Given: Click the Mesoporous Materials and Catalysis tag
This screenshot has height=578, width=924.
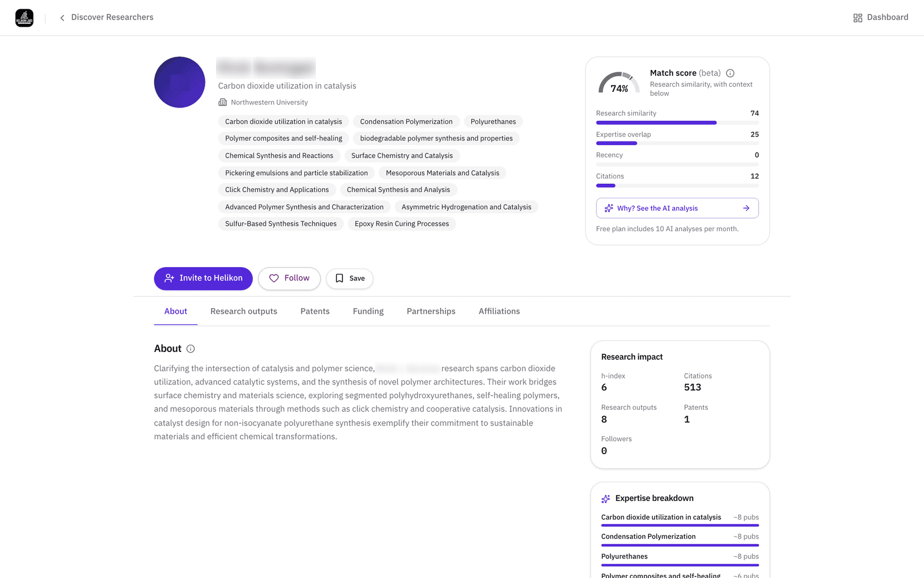Looking at the screenshot, I should [x=442, y=173].
